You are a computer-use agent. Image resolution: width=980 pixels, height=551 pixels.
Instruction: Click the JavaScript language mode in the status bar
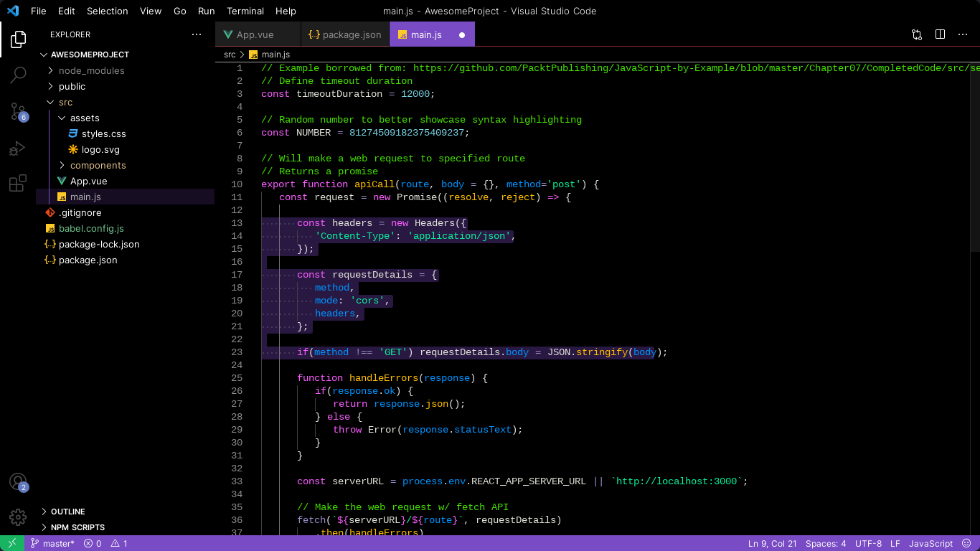tap(930, 543)
